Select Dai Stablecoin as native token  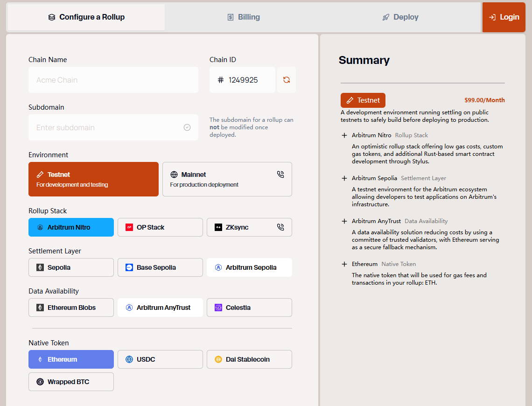click(x=249, y=359)
